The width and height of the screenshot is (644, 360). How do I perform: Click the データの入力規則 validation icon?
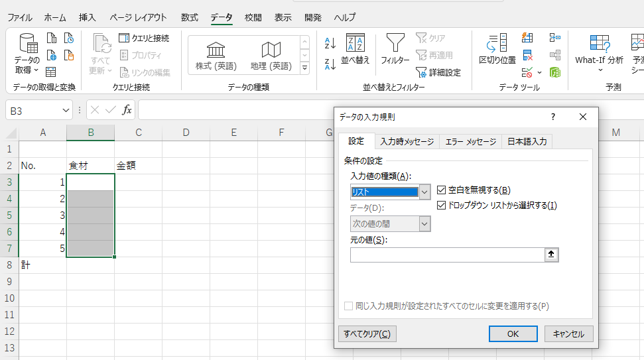527,73
